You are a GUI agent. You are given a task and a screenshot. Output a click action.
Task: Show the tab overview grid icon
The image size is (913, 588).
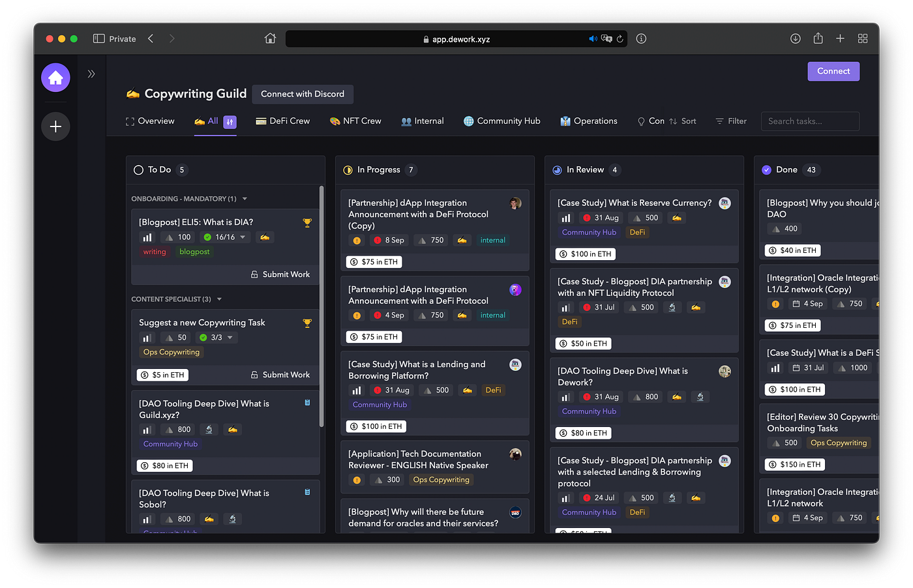tap(863, 38)
